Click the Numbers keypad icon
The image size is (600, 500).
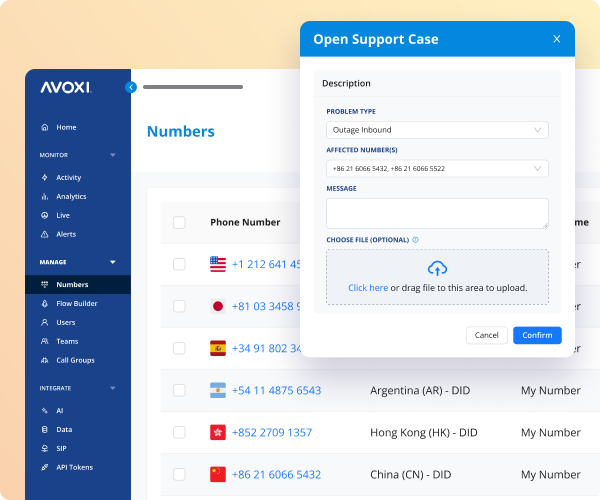click(45, 285)
